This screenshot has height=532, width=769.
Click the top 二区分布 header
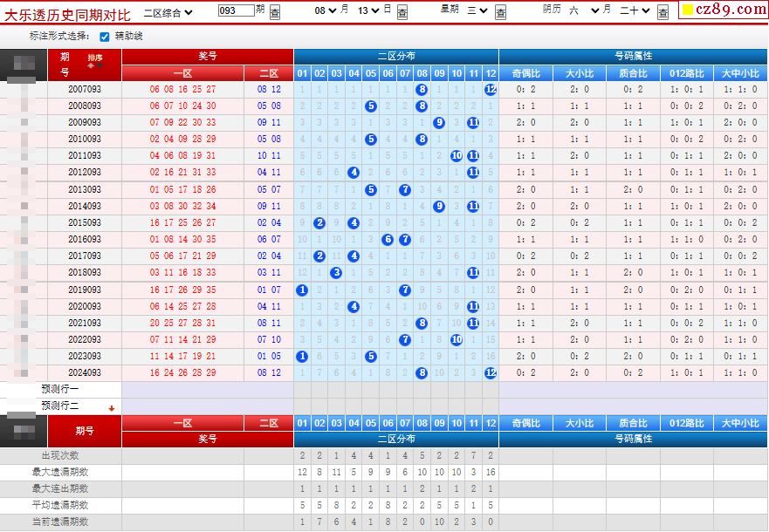pos(396,57)
